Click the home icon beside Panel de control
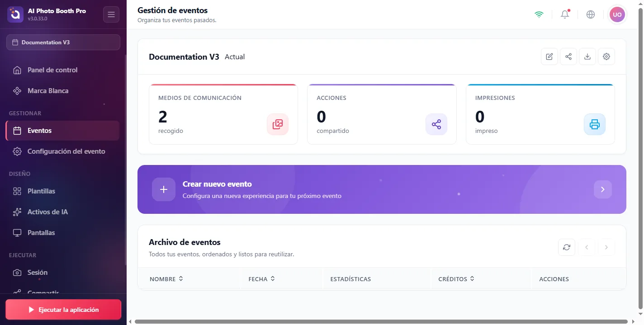 tap(17, 70)
